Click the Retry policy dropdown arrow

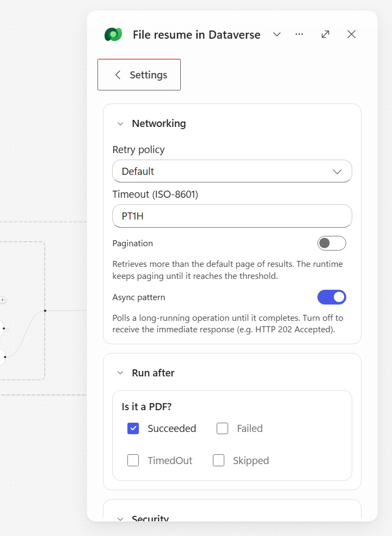(x=337, y=172)
